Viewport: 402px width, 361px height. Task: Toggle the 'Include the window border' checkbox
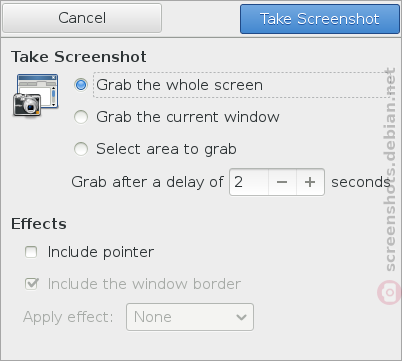tap(31, 284)
